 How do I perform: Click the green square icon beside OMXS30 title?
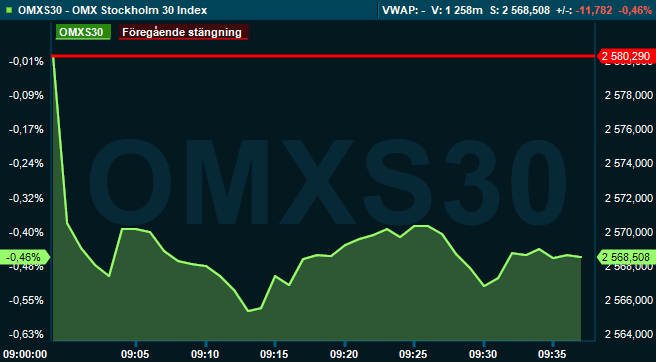9,10
